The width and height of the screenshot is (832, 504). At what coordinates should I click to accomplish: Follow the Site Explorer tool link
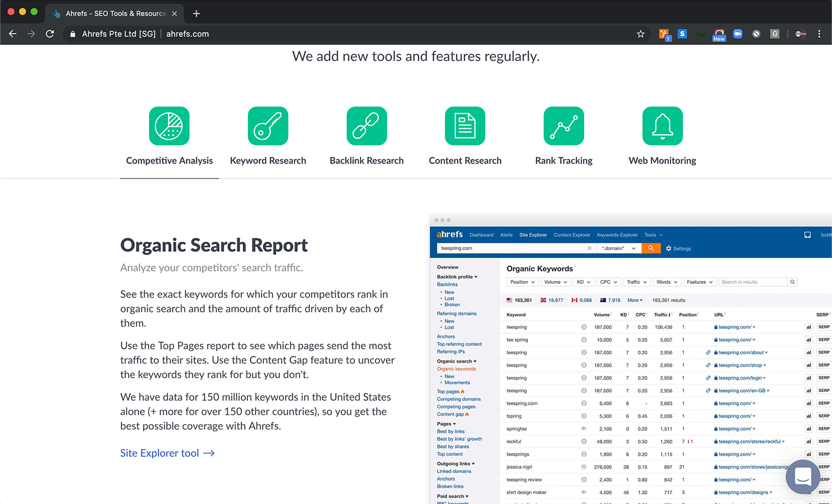click(x=167, y=453)
